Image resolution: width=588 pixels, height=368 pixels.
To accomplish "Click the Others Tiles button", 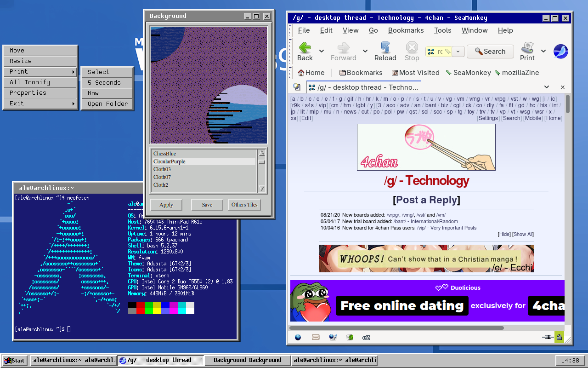I will pyautogui.click(x=244, y=205).
